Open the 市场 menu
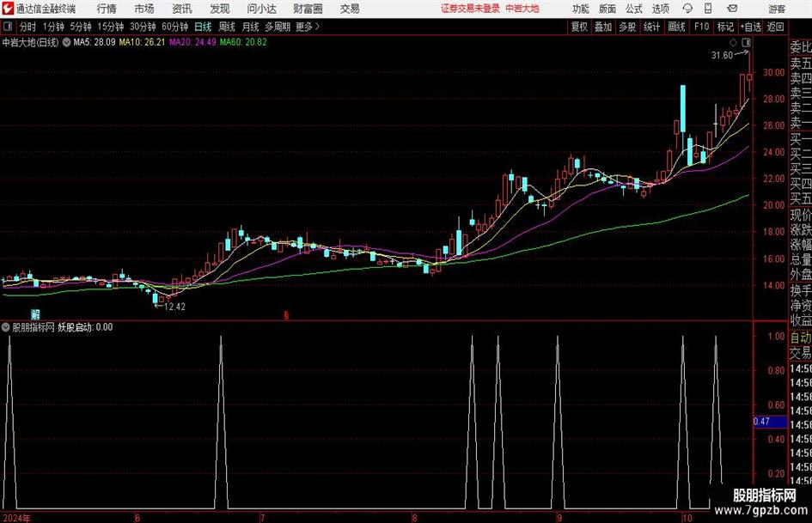 144,9
